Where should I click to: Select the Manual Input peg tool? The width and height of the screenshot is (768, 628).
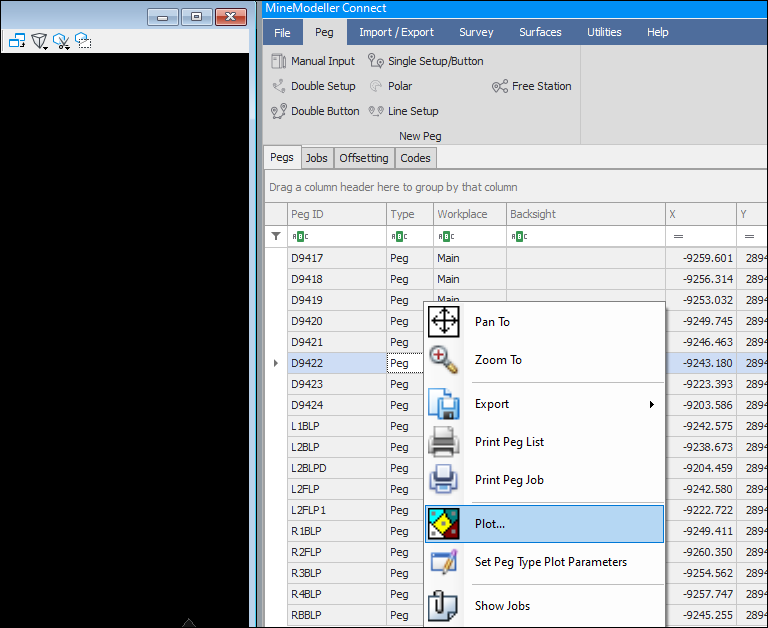click(x=313, y=61)
